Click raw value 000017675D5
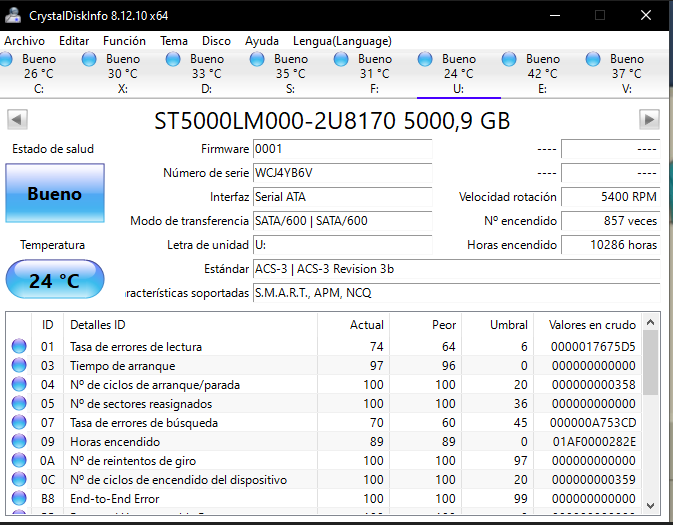This screenshot has width=673, height=525. 593,346
